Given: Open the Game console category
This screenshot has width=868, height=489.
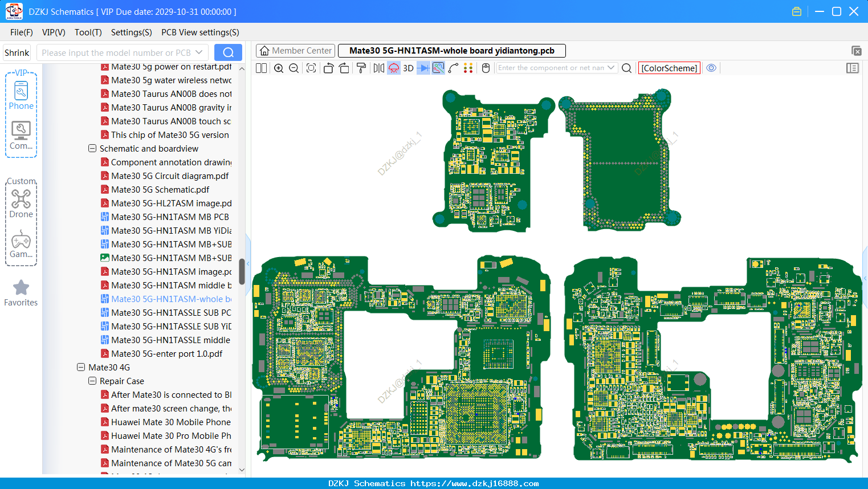Looking at the screenshot, I should [x=21, y=244].
